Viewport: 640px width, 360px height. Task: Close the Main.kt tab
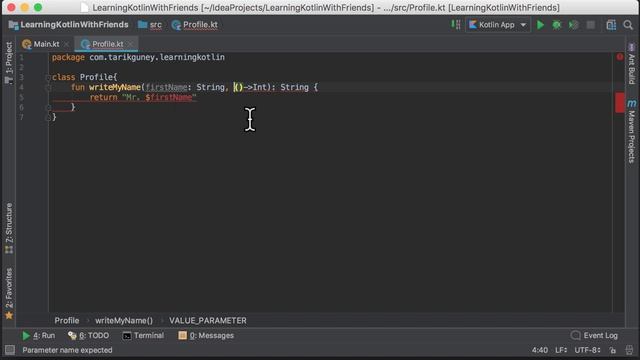click(x=67, y=44)
